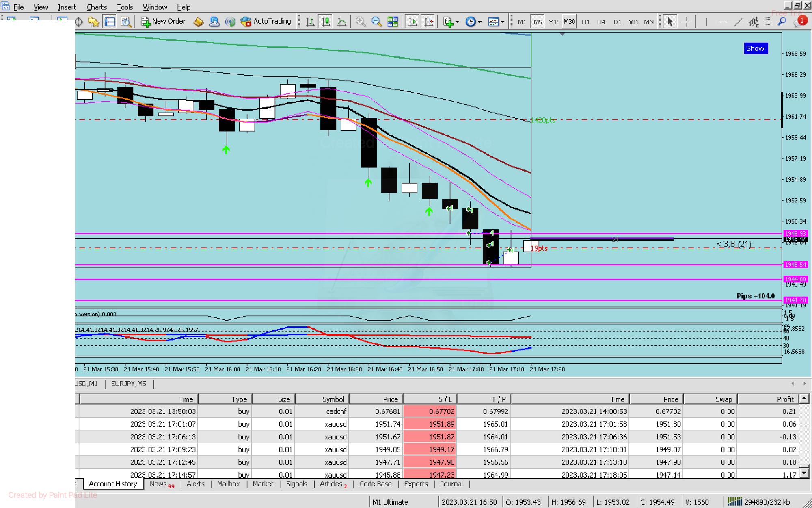This screenshot has height=508, width=812.
Task: Toggle AutoTrading on the toolbar
Action: tap(266, 22)
